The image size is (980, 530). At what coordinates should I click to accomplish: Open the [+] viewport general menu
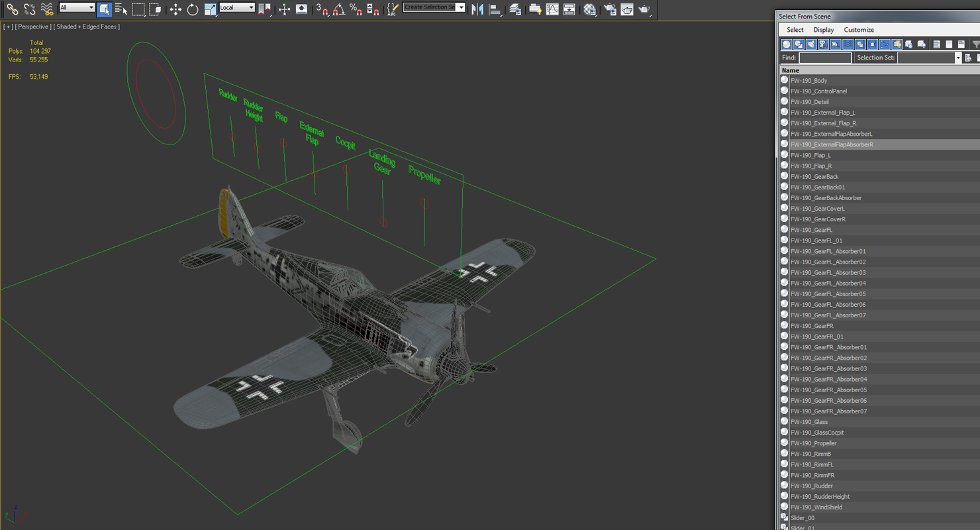tap(7, 26)
